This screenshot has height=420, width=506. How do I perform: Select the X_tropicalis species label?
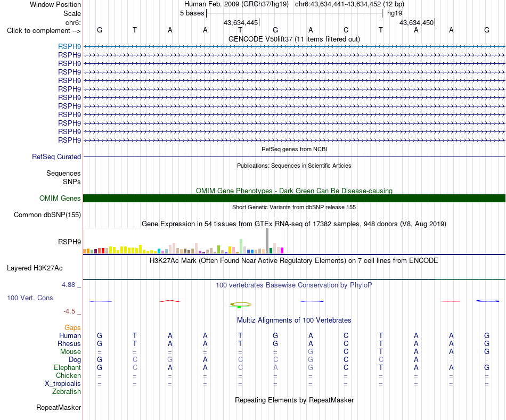click(63, 384)
